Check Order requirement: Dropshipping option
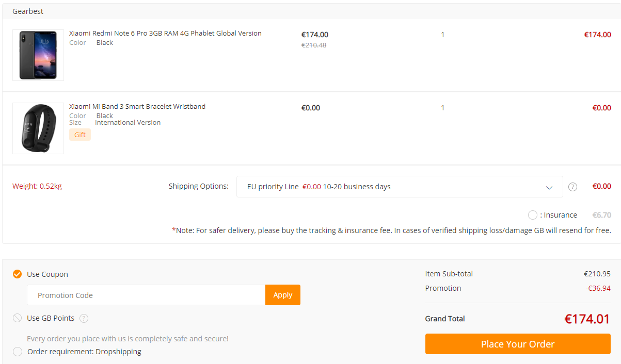Screen dimensions: 621x364 18,352
